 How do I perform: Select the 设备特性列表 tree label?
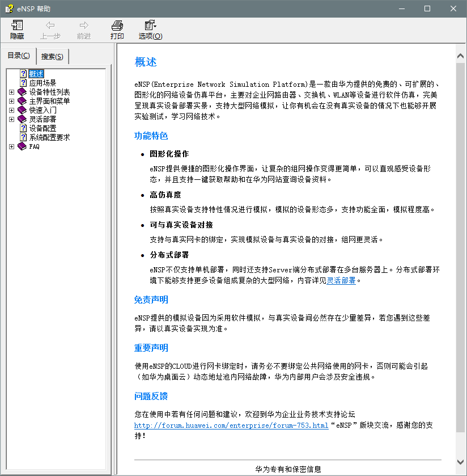pyautogui.click(x=49, y=92)
